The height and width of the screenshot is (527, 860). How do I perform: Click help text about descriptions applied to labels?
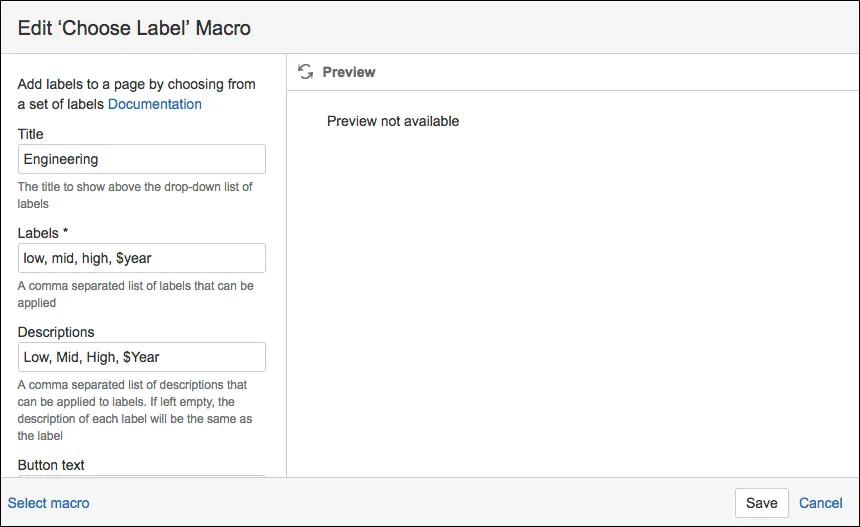point(135,410)
